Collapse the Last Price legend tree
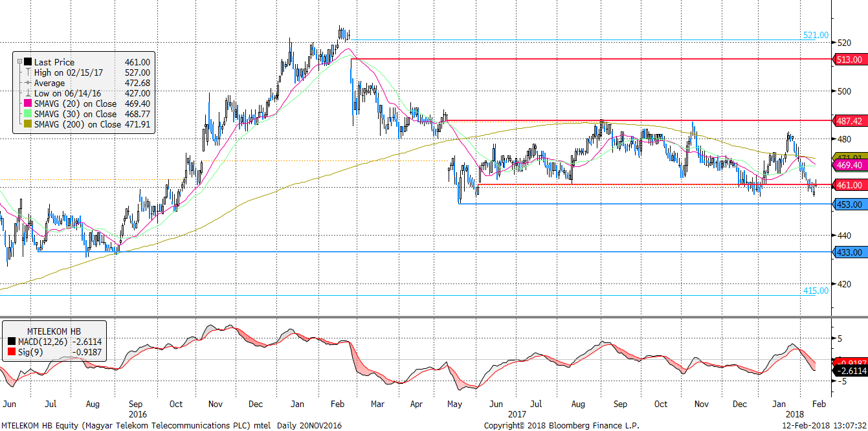868x431 pixels. click(19, 62)
